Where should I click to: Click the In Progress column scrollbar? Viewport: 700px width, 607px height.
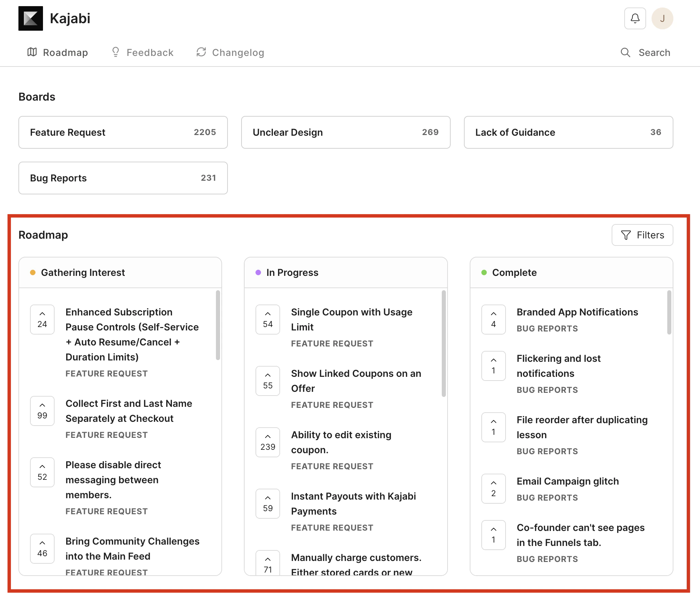click(x=443, y=343)
